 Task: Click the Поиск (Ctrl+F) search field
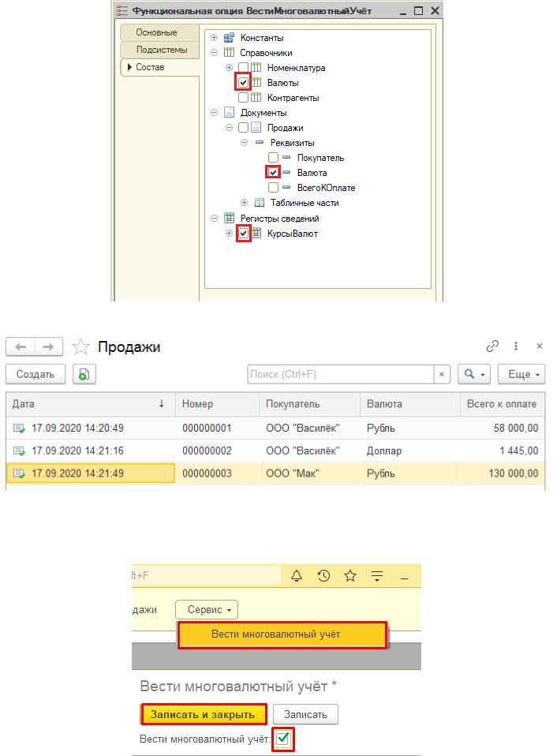(339, 374)
